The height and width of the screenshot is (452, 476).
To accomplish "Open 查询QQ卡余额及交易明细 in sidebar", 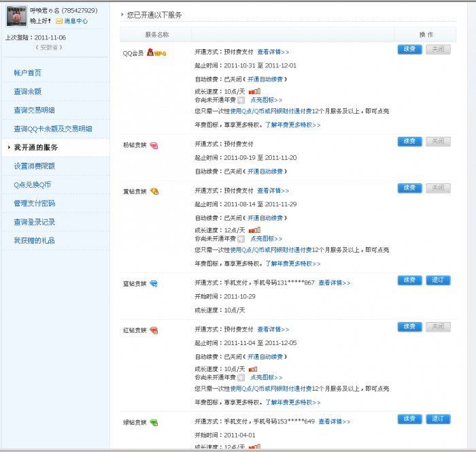I will [53, 129].
